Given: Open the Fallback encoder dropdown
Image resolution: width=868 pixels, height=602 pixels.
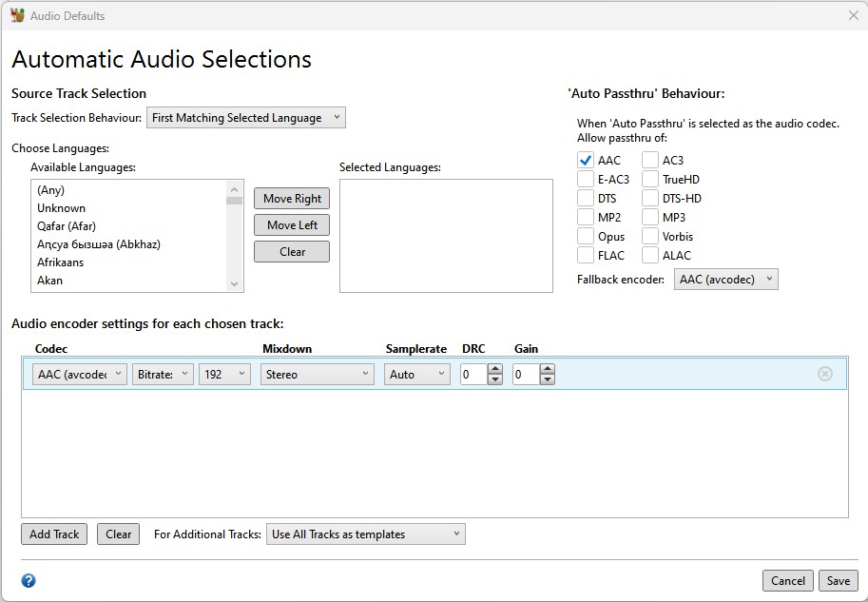Looking at the screenshot, I should (725, 280).
